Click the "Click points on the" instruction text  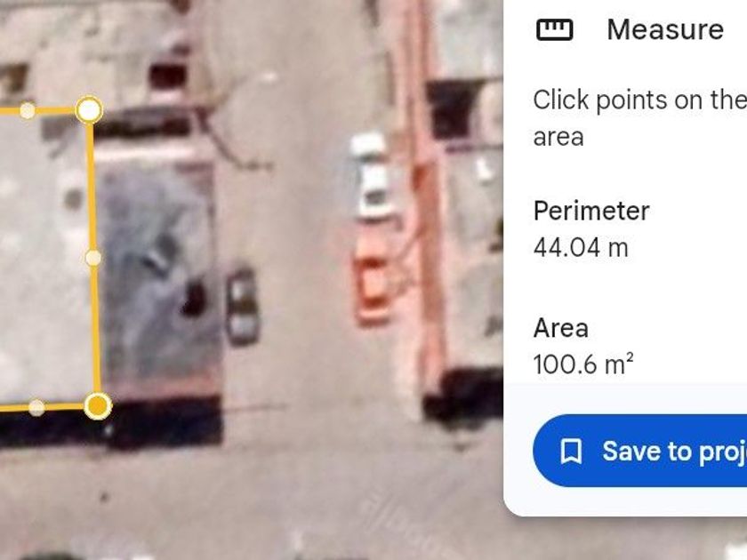point(639,100)
